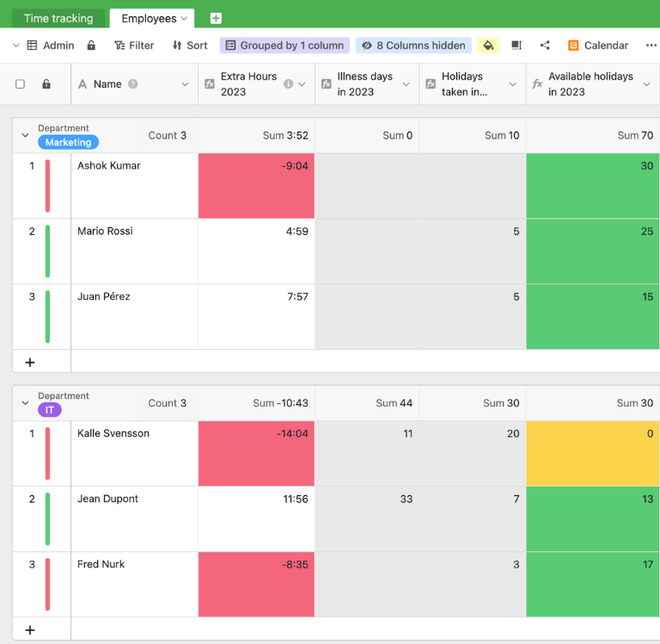This screenshot has width=660, height=644.
Task: Open the Illness days in 2023 column dropdown
Action: coord(406,84)
